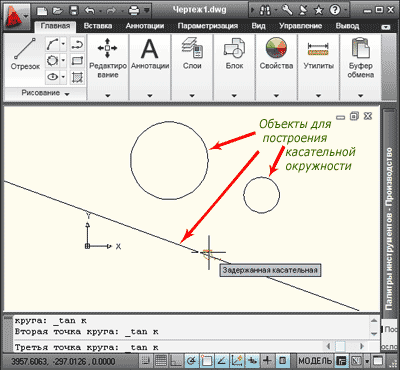Click the save icon in quick access toolbar
The height and width of the screenshot is (370, 400).
(75, 11)
